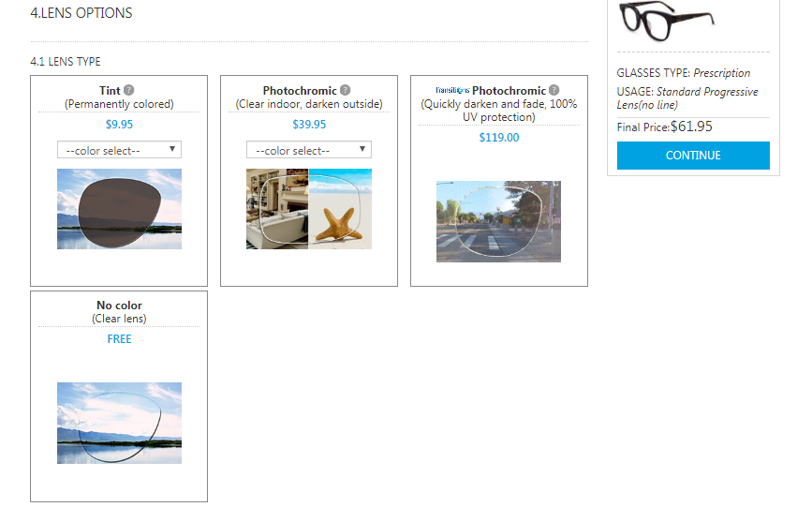
Task: Click the Transitions brand logo
Action: coord(452,90)
